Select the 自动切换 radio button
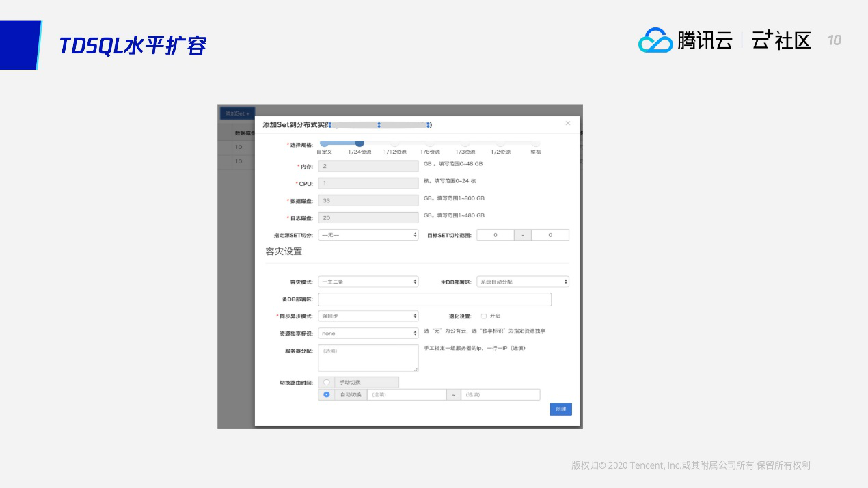Viewport: 868px width, 488px height. pyautogui.click(x=327, y=394)
